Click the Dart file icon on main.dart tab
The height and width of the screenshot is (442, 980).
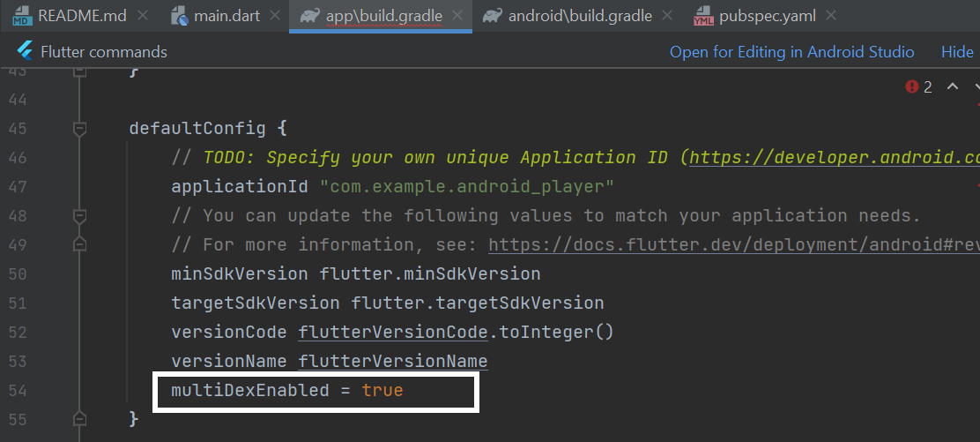pos(180,16)
